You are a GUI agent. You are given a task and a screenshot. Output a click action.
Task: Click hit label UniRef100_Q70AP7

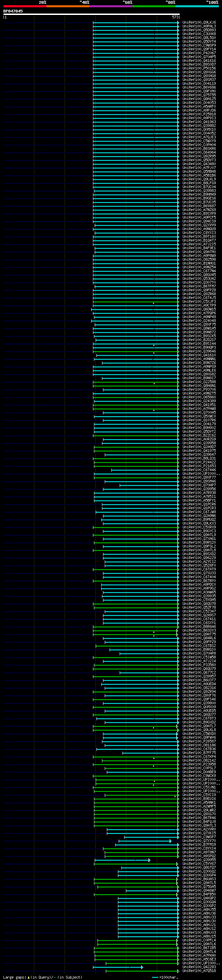tap(199, 485)
